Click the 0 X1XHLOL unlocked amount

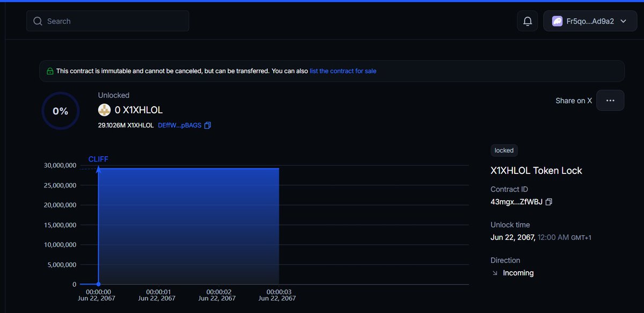(x=138, y=110)
